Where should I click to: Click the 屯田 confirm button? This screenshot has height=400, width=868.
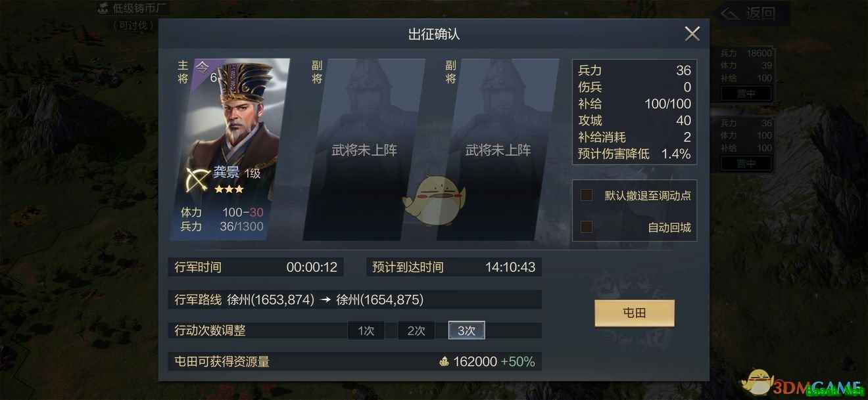point(635,313)
